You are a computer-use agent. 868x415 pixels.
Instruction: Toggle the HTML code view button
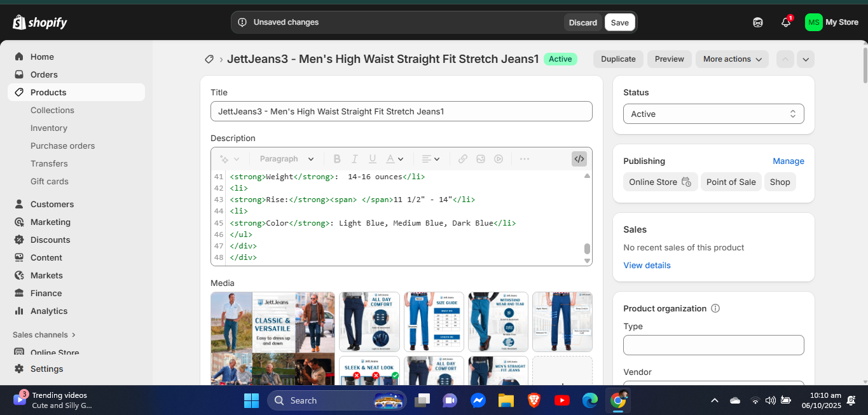(579, 159)
